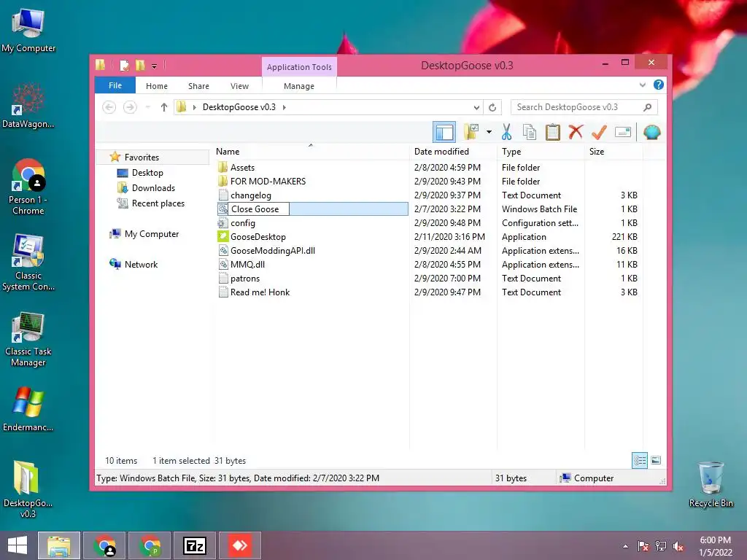Go back with the Back arrow
747x560 pixels.
(109, 107)
